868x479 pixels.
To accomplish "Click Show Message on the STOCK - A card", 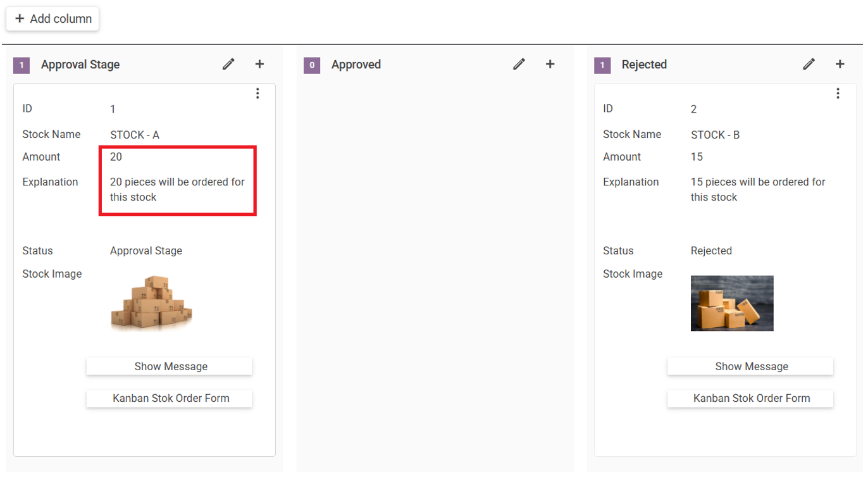I will coord(170,366).
